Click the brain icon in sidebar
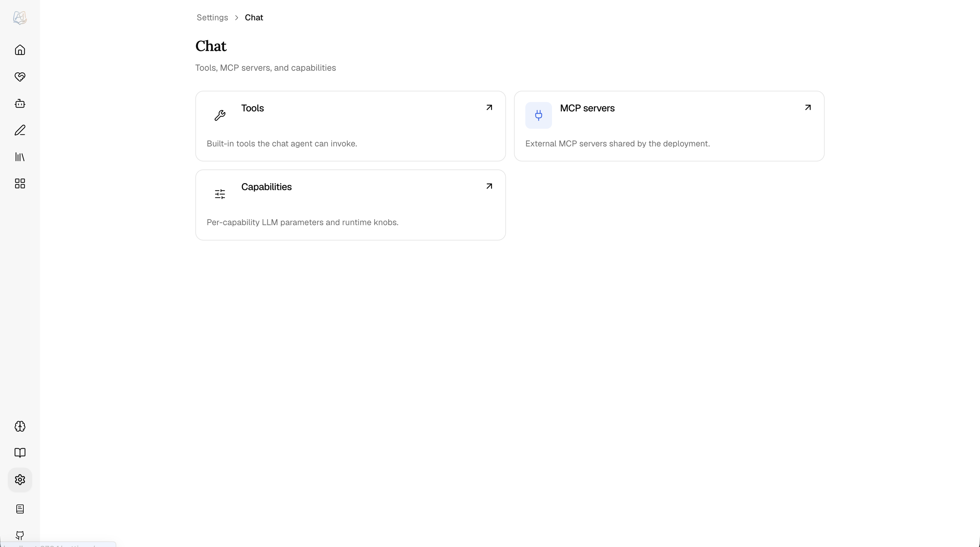Screen dimensions: 980x547 [20, 426]
